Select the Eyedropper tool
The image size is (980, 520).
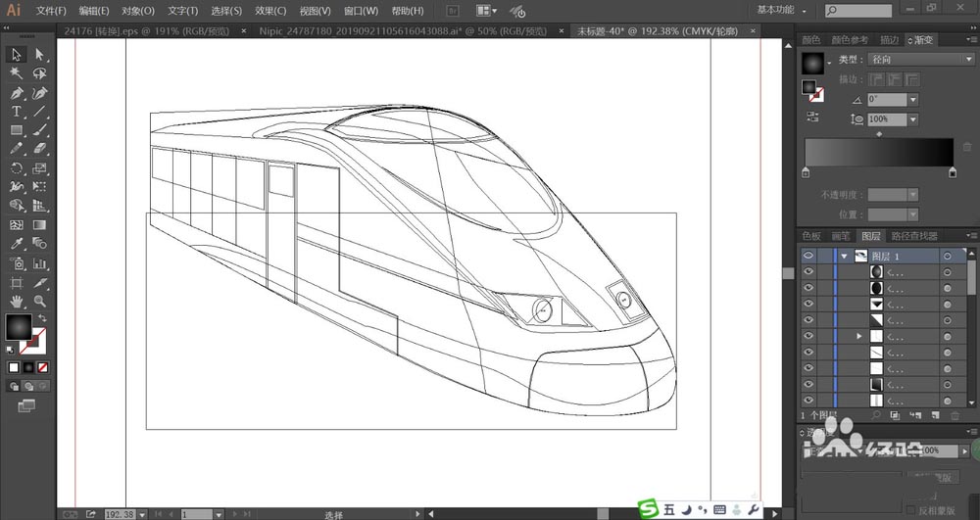(17, 244)
